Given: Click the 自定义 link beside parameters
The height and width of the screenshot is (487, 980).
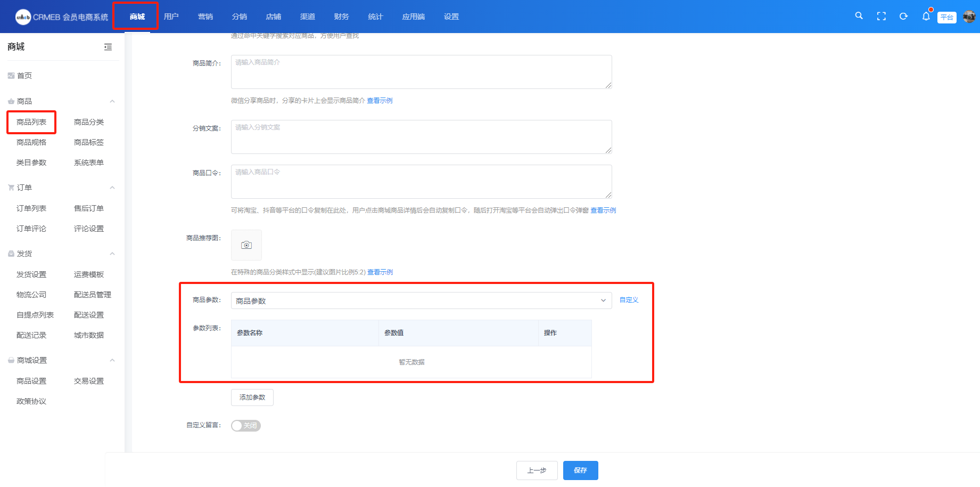Looking at the screenshot, I should [629, 300].
